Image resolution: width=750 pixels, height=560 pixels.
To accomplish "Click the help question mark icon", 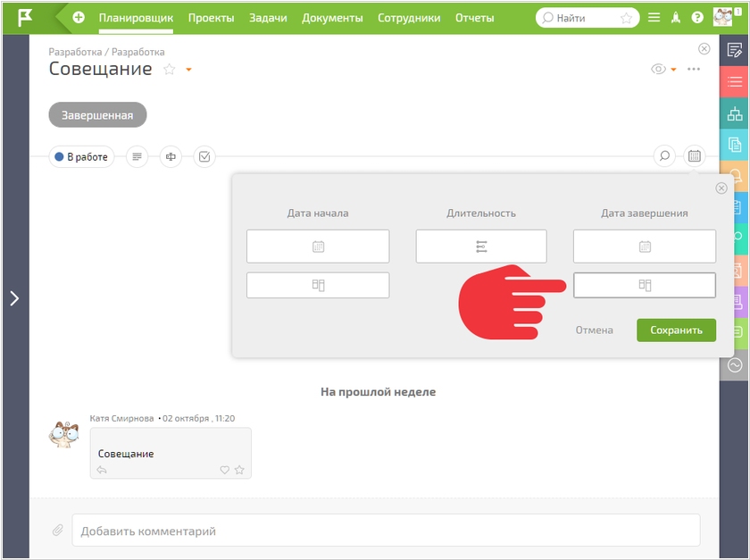I will click(x=697, y=17).
